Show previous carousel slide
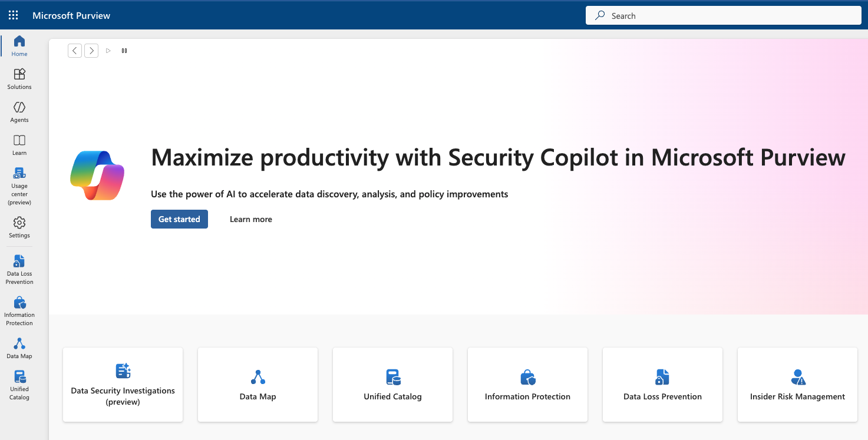 pyautogui.click(x=75, y=51)
